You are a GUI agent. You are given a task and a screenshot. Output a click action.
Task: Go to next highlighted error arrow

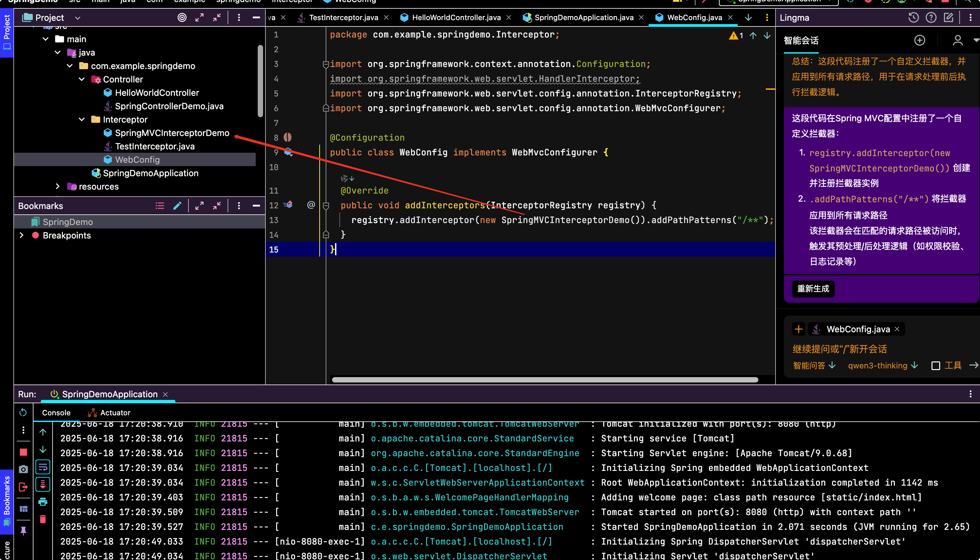(767, 36)
